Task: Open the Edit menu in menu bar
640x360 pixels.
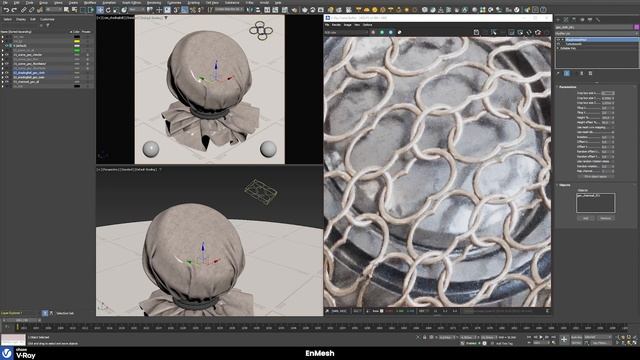Action: [x=16, y=2]
